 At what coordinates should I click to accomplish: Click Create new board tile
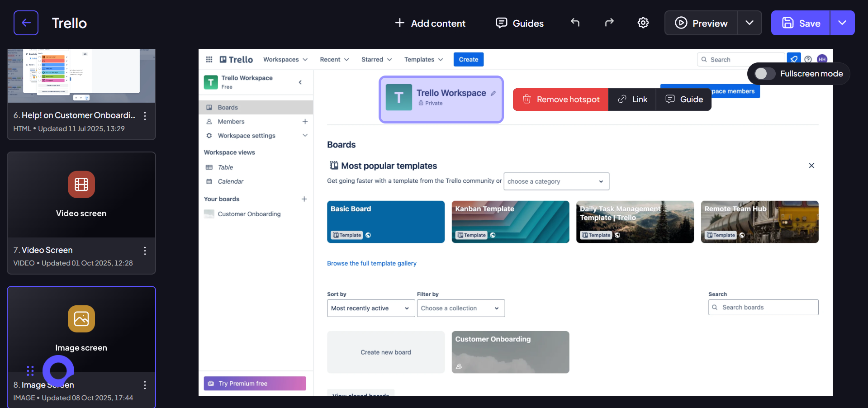[386, 352]
